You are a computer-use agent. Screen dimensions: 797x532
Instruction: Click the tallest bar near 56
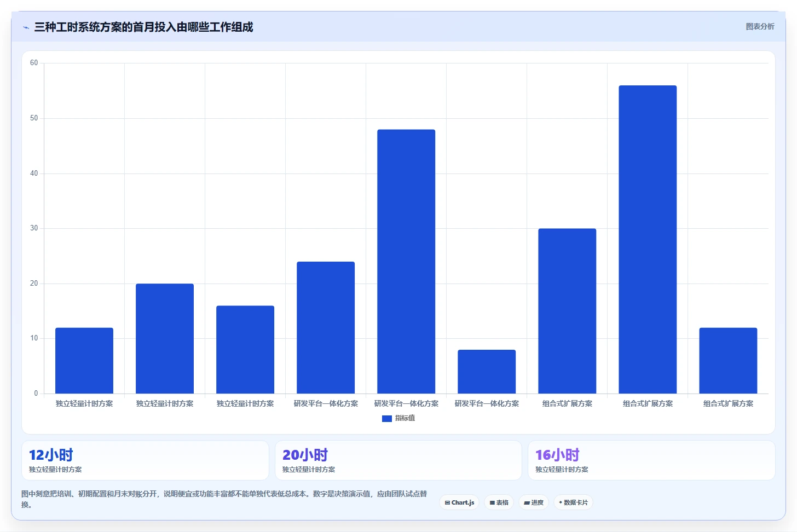click(x=648, y=239)
